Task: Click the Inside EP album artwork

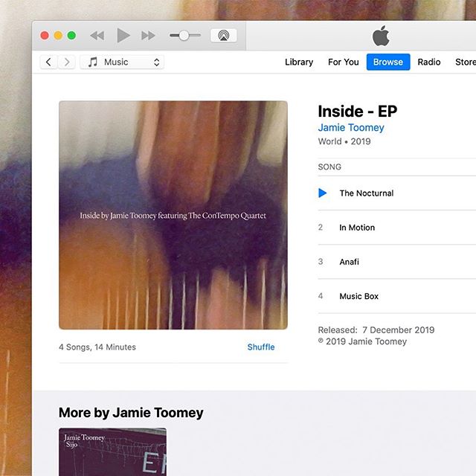Action: tap(173, 215)
